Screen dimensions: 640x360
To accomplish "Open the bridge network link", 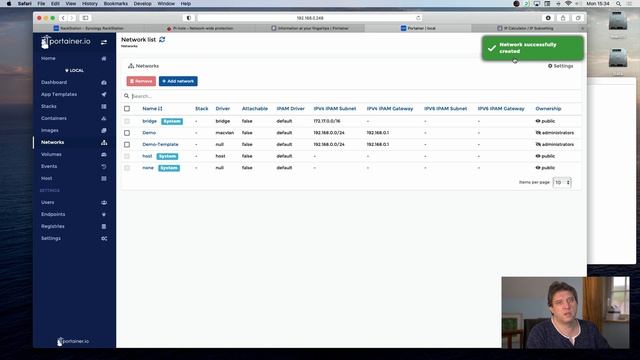I will coord(149,121).
